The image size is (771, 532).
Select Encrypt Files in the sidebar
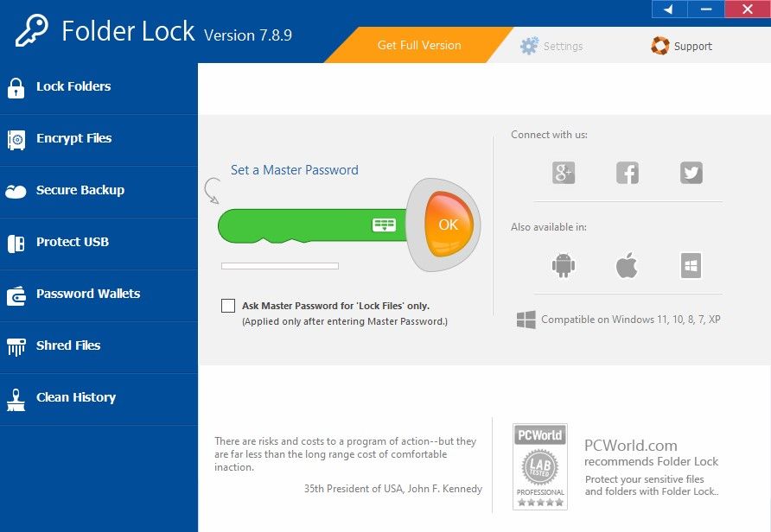[73, 138]
